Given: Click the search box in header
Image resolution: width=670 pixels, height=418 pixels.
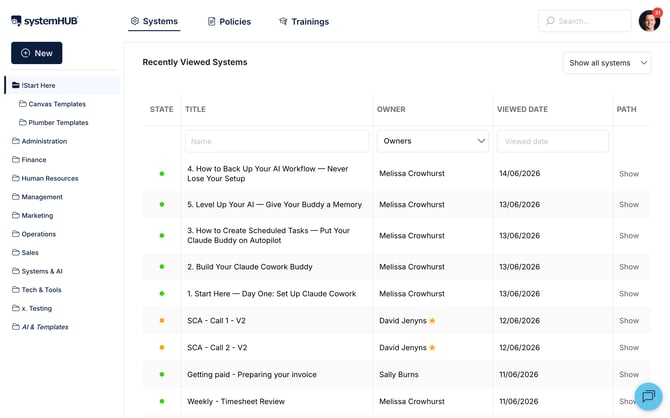Looking at the screenshot, I should [x=585, y=21].
